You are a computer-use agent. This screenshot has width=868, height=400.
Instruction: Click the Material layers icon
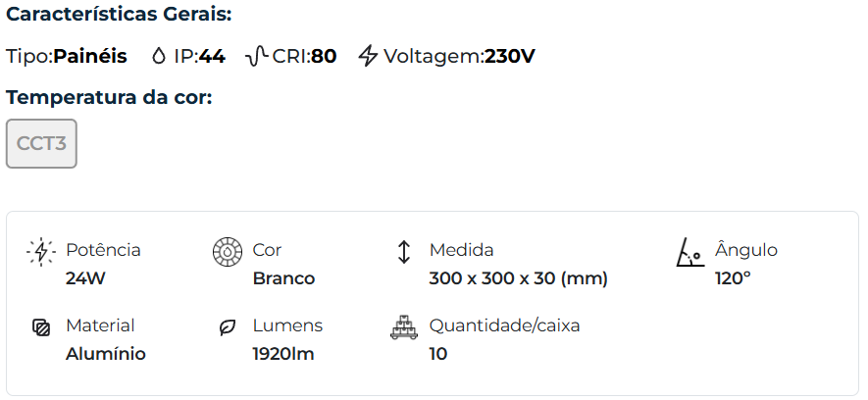41,327
